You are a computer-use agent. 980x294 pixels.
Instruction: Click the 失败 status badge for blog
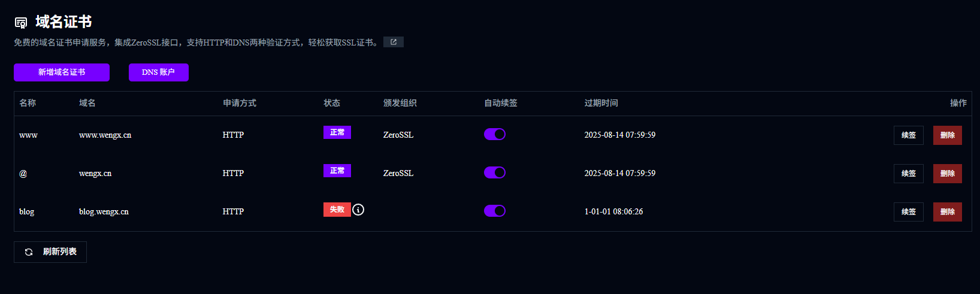pos(337,210)
